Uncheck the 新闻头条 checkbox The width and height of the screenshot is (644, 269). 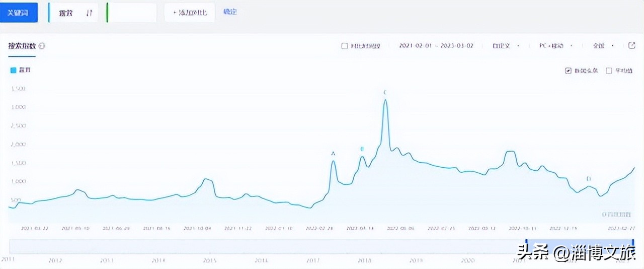569,71
